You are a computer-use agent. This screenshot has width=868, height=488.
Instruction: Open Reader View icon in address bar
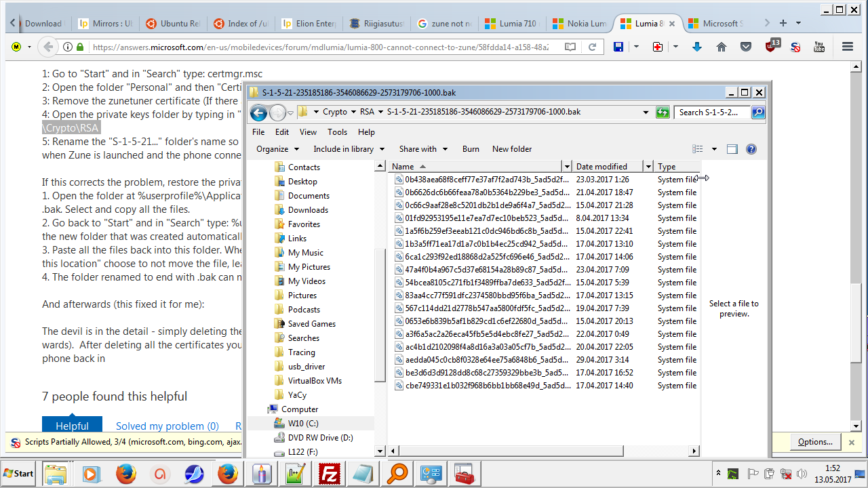pyautogui.click(x=570, y=47)
